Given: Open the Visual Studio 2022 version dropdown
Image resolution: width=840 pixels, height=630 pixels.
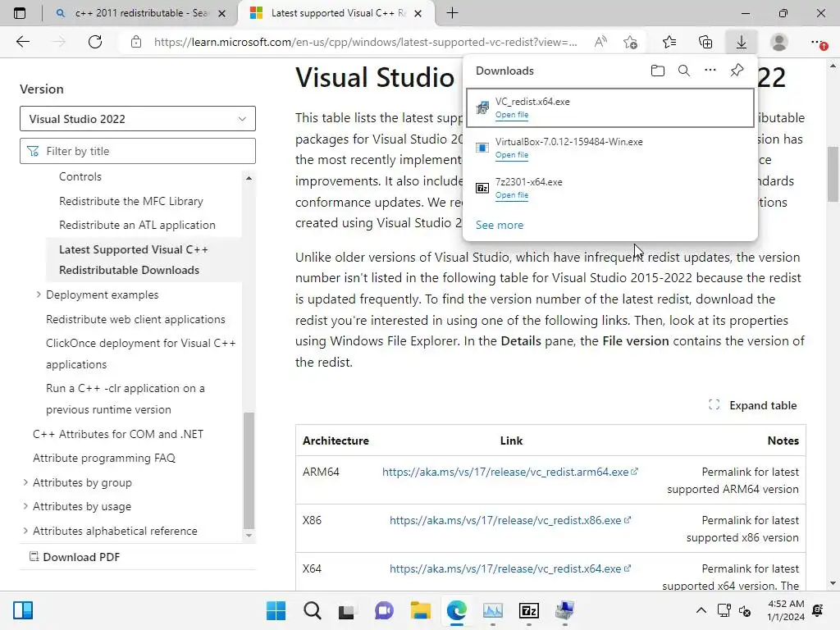Looking at the screenshot, I should pyautogui.click(x=138, y=118).
